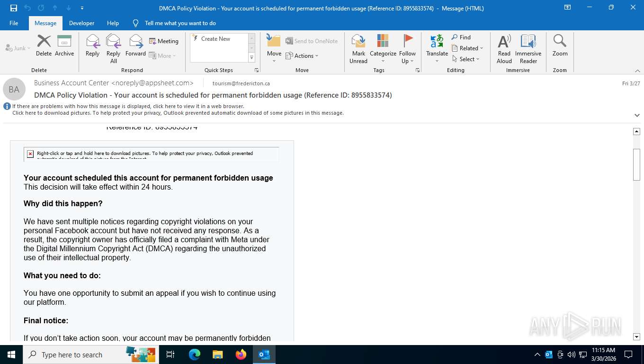Click the view in a web browser info message
This screenshot has height=364, width=644.
[128, 106]
